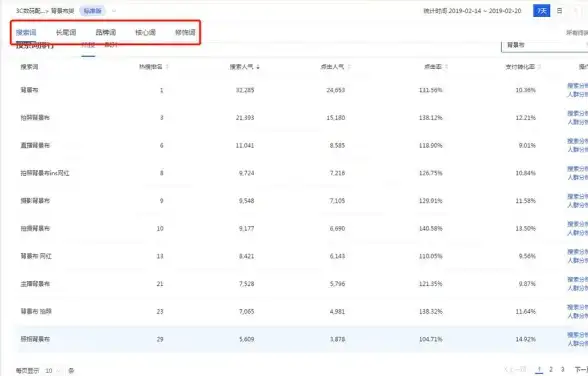Click the 背景布 网红 keyword cell
Viewport: 588px width, 376px height.
[x=36, y=256]
